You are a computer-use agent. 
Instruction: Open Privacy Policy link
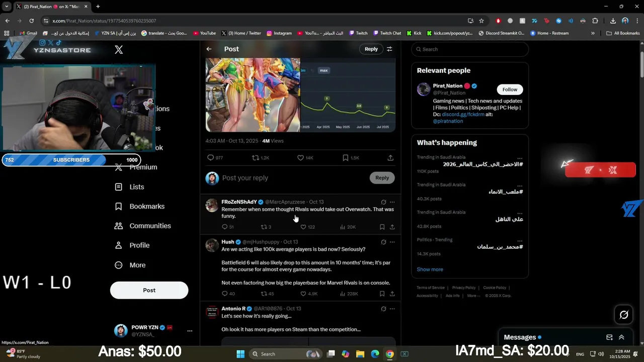pos(464,288)
